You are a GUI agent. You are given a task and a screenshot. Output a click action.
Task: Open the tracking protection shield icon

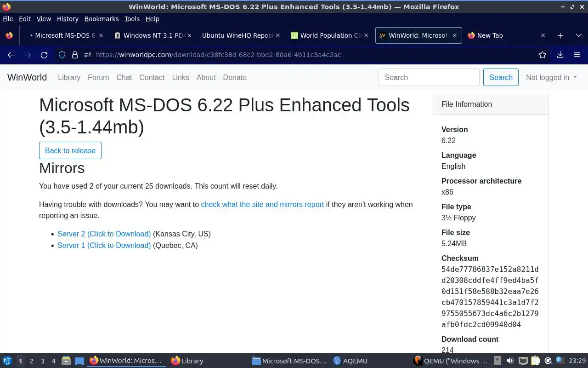point(62,55)
